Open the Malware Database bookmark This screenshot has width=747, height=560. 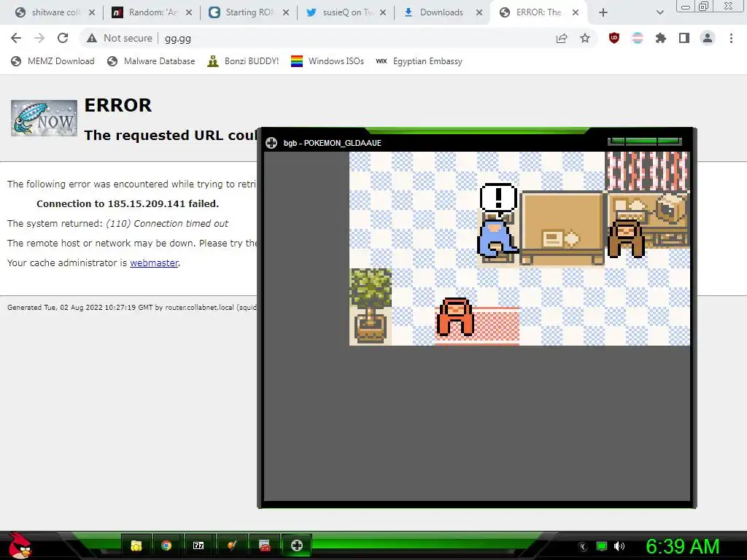coord(151,61)
